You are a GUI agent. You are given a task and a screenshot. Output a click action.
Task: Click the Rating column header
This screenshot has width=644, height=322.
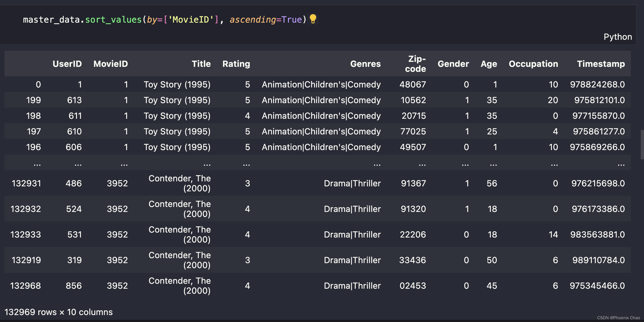(x=236, y=64)
